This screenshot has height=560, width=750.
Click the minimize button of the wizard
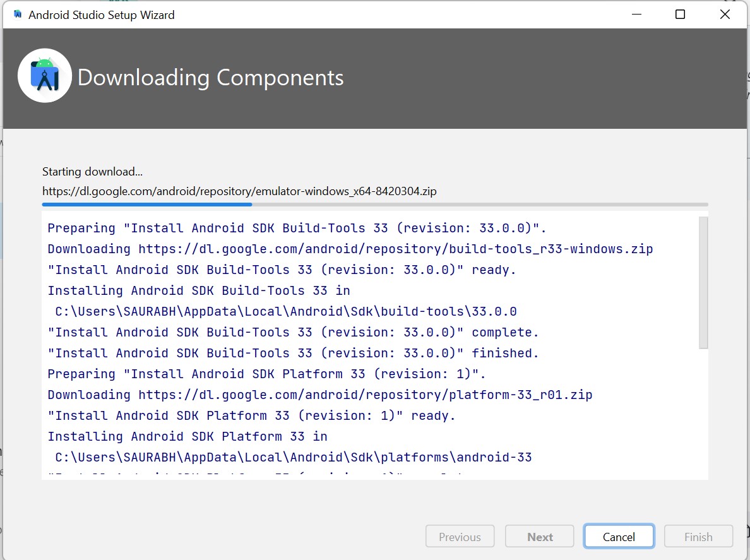636,14
